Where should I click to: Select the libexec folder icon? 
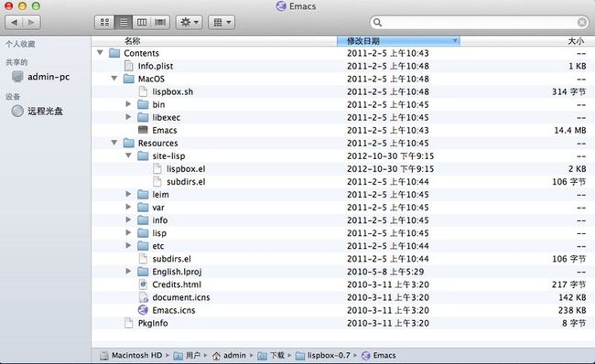click(143, 118)
